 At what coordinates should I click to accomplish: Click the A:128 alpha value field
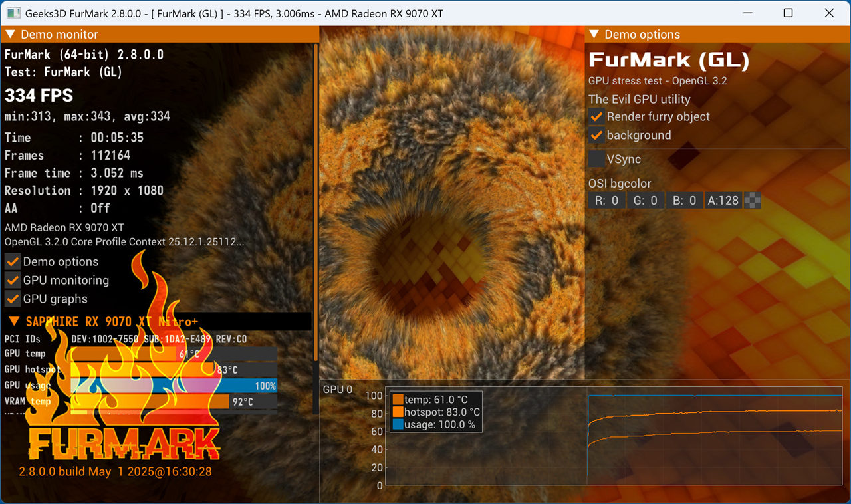click(724, 200)
